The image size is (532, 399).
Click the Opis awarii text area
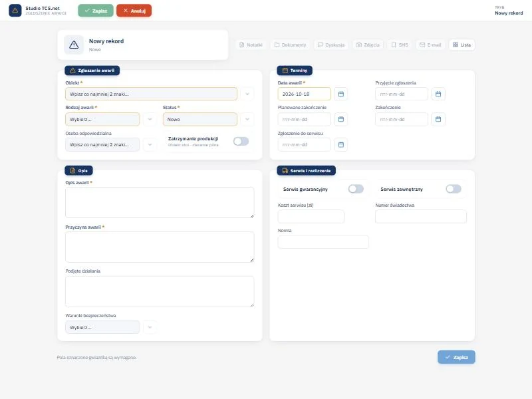click(x=160, y=203)
